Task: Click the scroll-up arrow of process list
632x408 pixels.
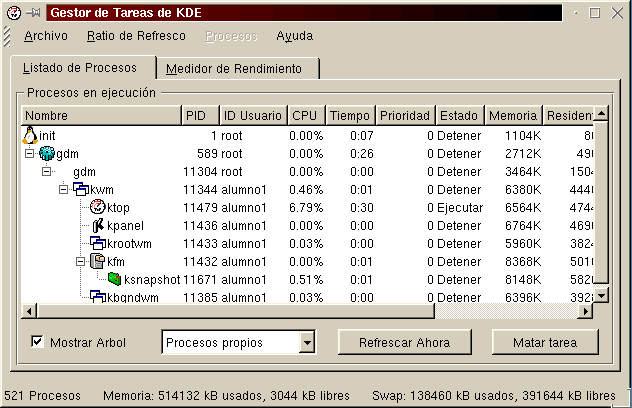Action: tap(601, 114)
